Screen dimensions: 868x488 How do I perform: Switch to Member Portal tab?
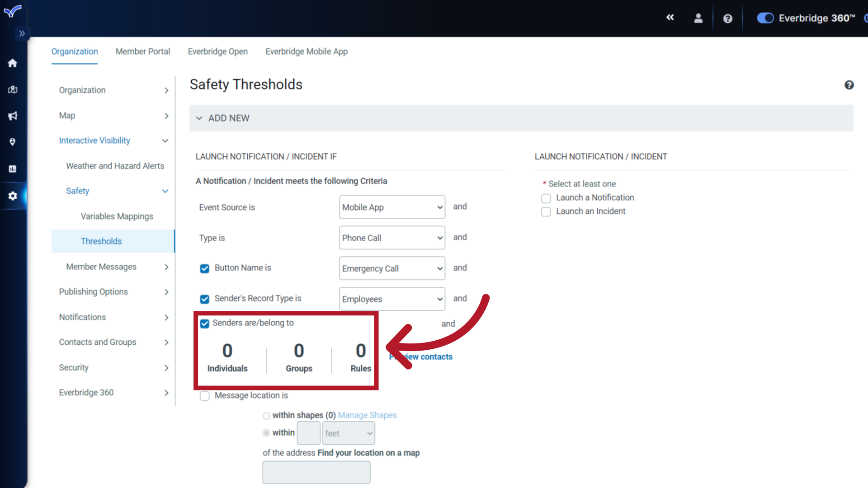(x=143, y=52)
